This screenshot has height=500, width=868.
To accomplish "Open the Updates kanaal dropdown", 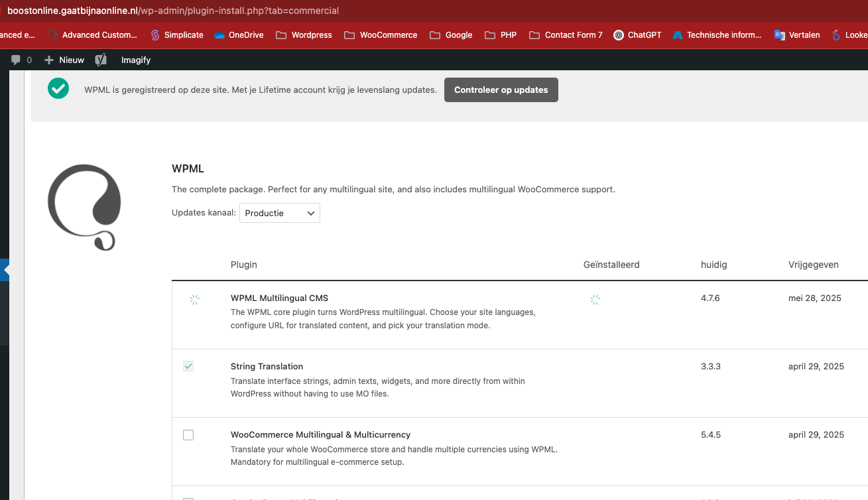I will coord(280,213).
